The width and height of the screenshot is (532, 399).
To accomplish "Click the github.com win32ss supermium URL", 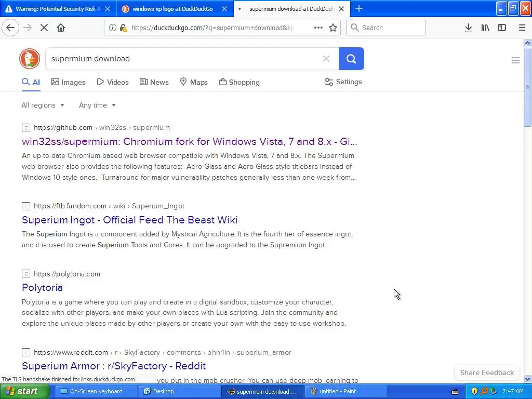I will pyautogui.click(x=102, y=128).
